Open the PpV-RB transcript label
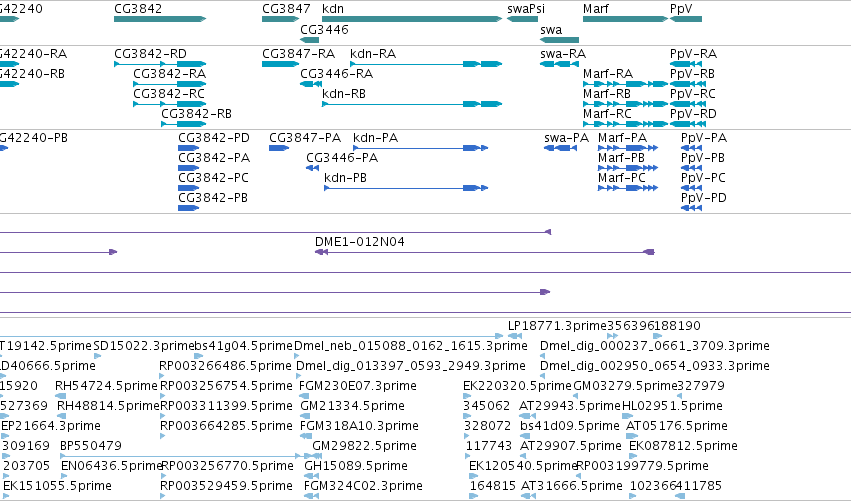The height and width of the screenshot is (501, 851). tap(693, 73)
